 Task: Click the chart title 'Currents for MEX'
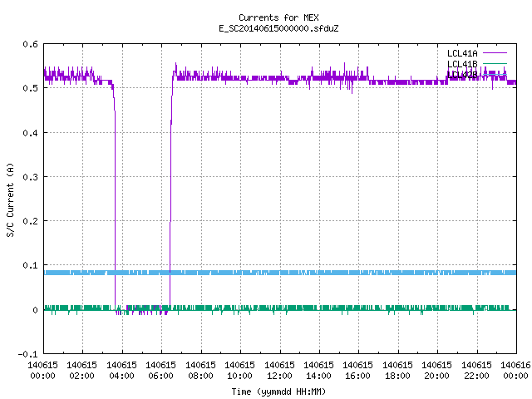pos(278,17)
